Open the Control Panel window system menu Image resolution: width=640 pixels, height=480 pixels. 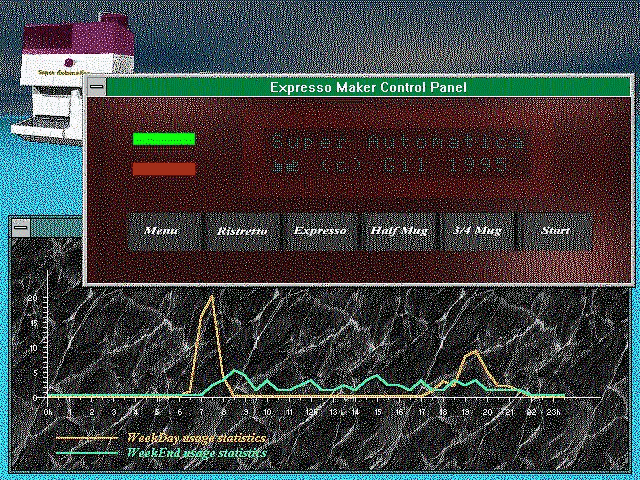pyautogui.click(x=96, y=88)
